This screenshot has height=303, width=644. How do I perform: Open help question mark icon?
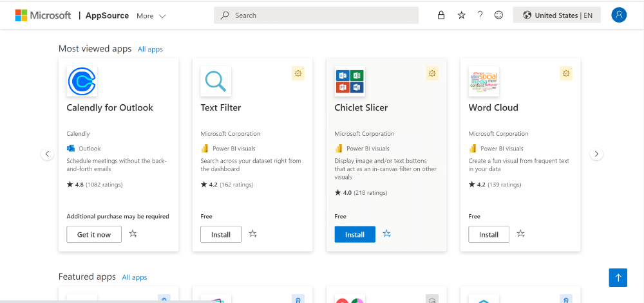tap(480, 15)
